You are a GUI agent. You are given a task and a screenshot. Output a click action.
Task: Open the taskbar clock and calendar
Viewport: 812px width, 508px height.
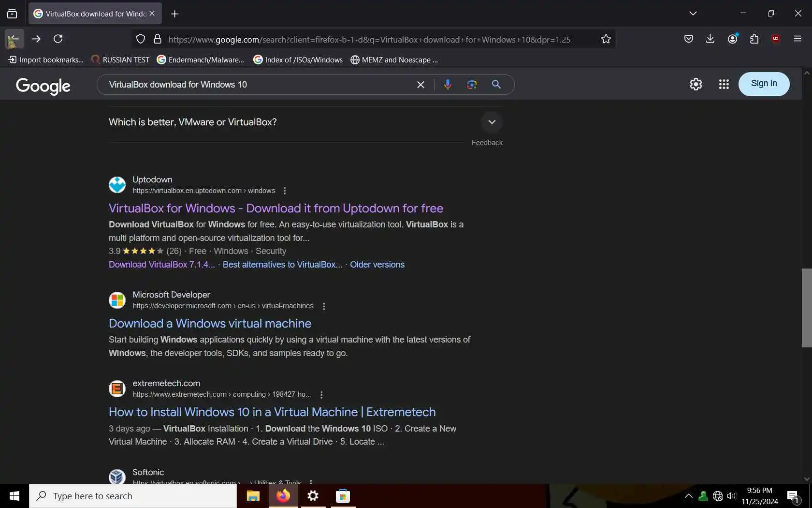pyautogui.click(x=760, y=496)
